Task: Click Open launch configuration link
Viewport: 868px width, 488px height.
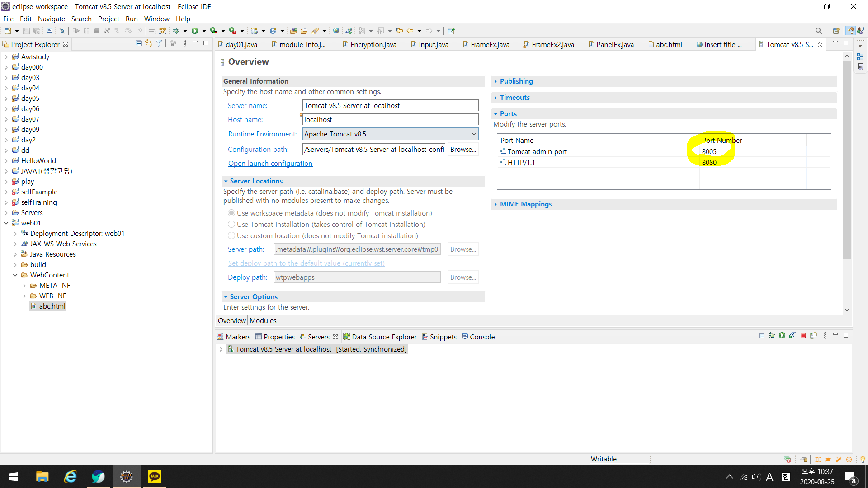Action: 270,164
